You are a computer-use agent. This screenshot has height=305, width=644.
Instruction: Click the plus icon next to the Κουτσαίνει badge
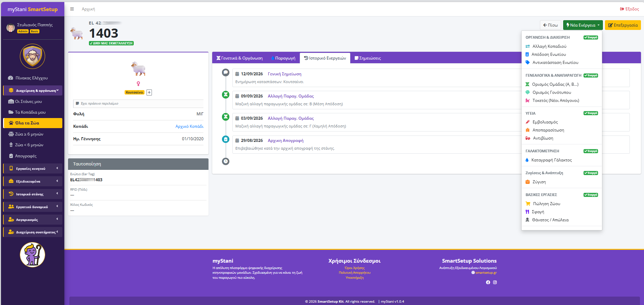click(x=149, y=92)
